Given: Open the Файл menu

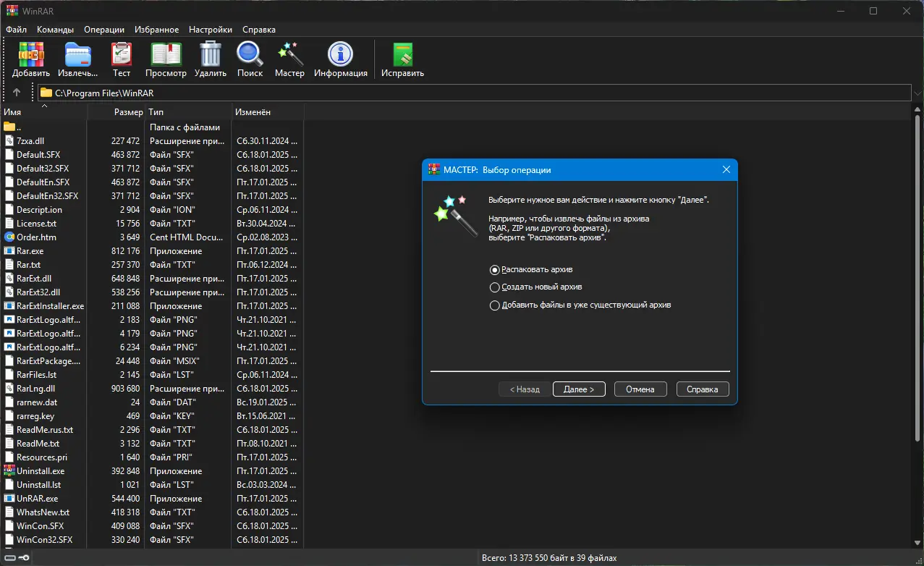Looking at the screenshot, I should 16,30.
